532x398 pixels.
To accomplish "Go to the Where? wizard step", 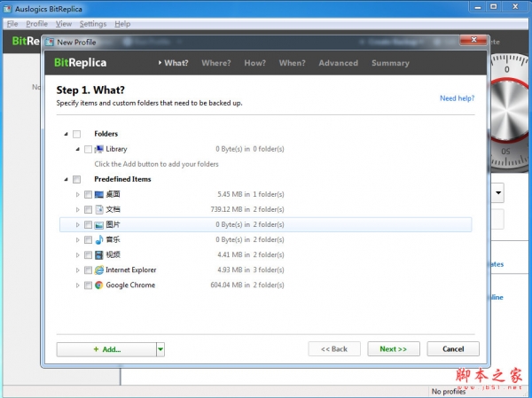I will [216, 63].
